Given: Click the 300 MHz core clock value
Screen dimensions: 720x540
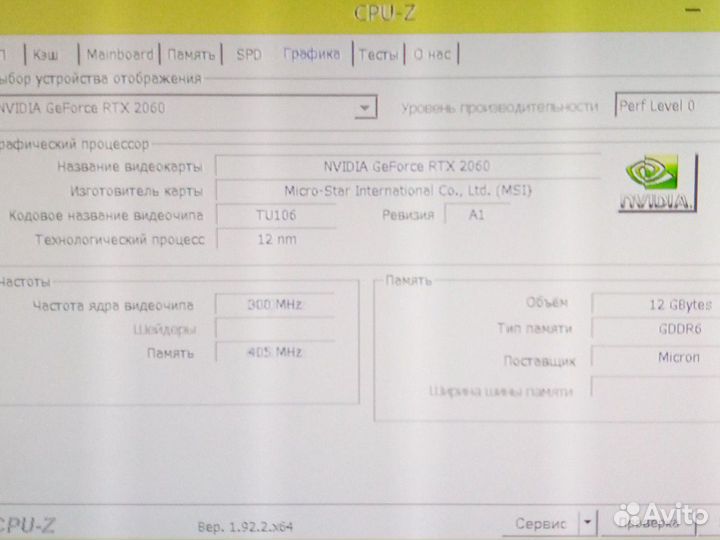Looking at the screenshot, I should click(275, 305).
